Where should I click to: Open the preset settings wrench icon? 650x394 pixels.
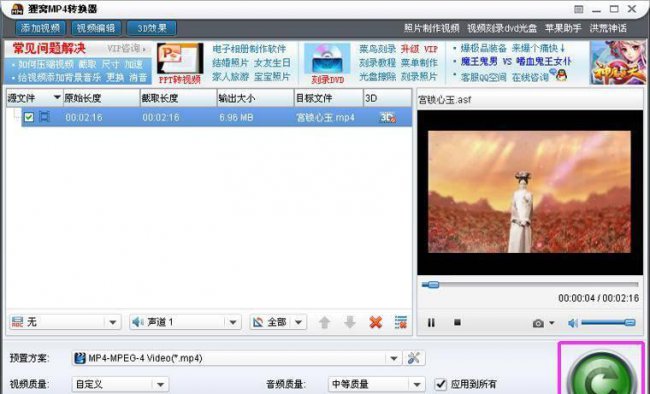pos(414,358)
